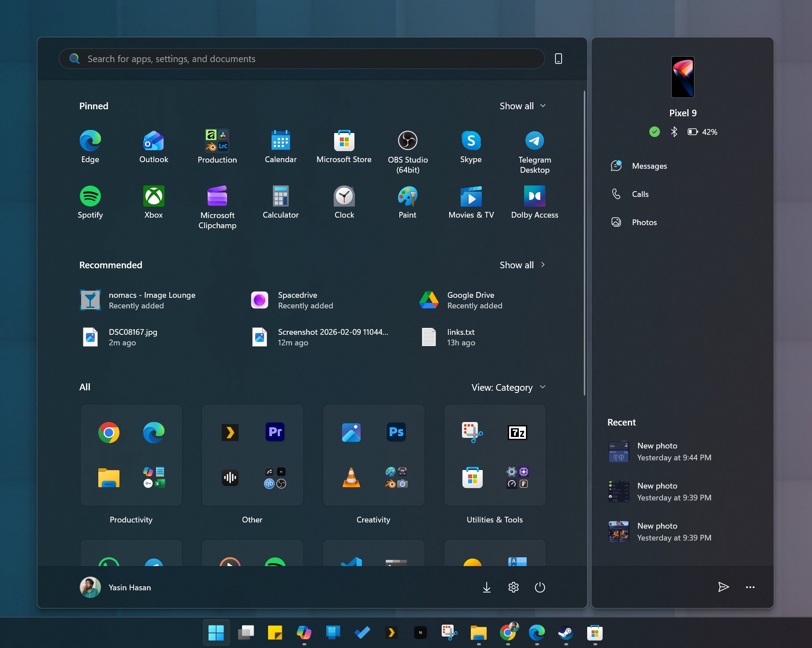Open Telegram Desktop
The height and width of the screenshot is (648, 812).
click(x=534, y=152)
